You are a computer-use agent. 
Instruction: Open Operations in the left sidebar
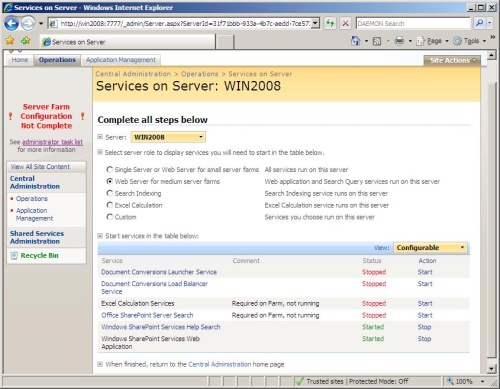coord(32,199)
